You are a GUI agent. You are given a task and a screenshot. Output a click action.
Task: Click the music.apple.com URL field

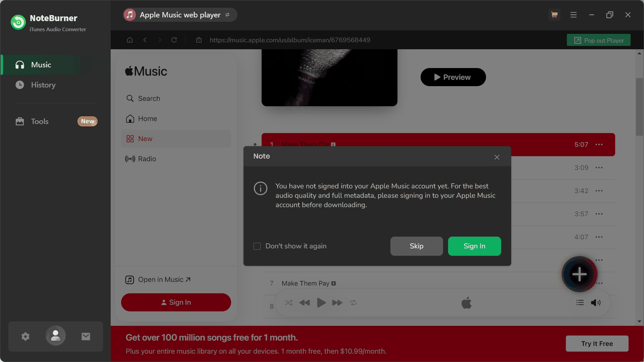[x=290, y=40]
